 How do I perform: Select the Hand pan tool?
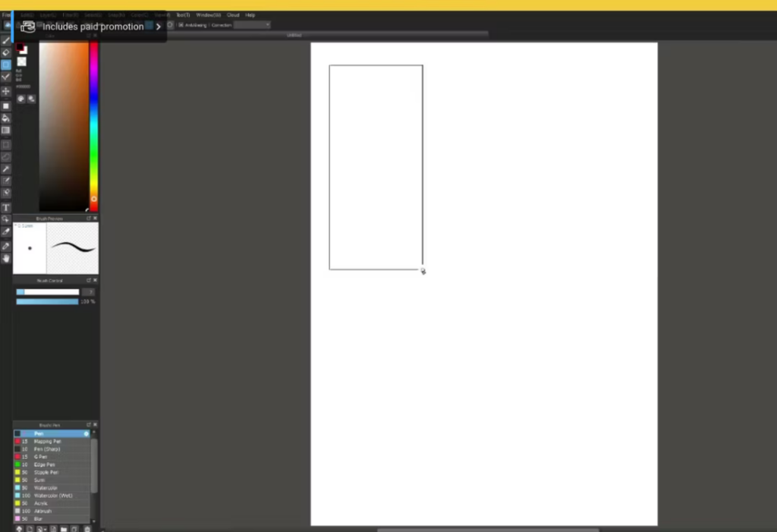pos(6,259)
